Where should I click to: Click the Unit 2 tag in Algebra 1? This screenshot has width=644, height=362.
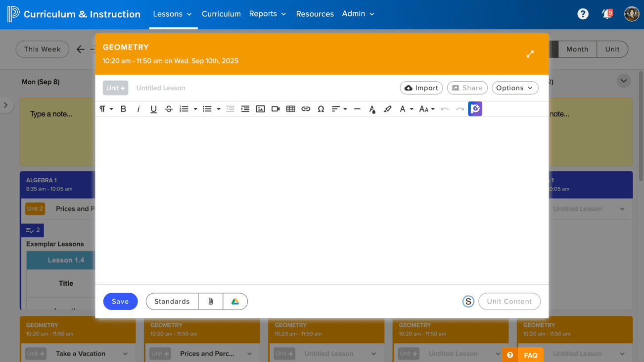tap(35, 208)
